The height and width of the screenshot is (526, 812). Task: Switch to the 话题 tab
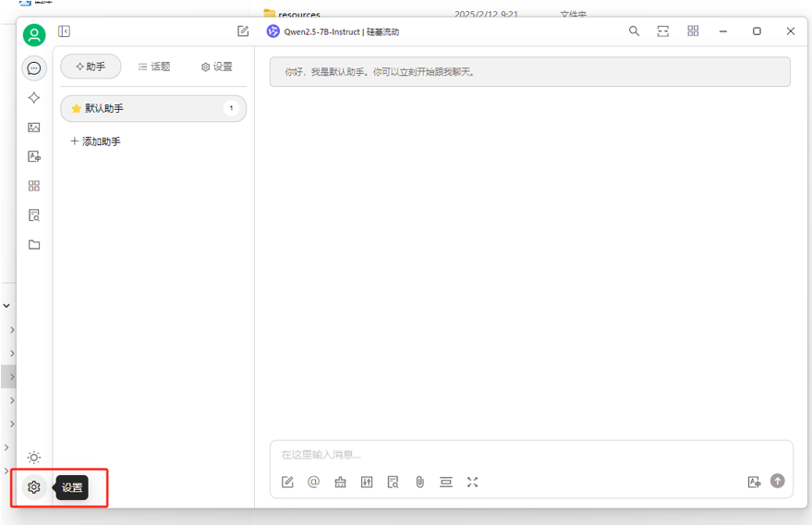154,67
